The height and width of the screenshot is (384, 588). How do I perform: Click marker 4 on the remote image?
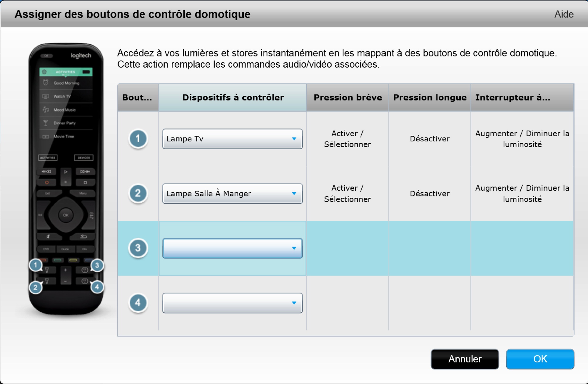(97, 287)
